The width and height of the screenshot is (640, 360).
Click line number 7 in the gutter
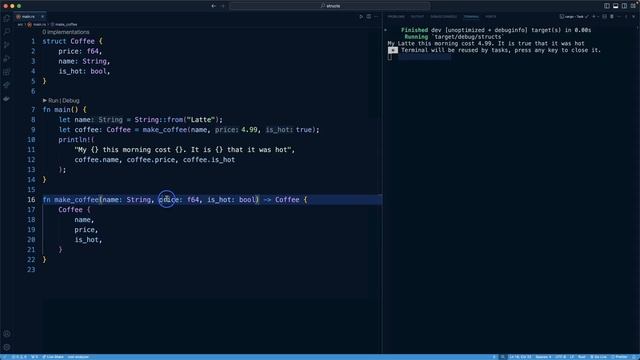(x=33, y=109)
